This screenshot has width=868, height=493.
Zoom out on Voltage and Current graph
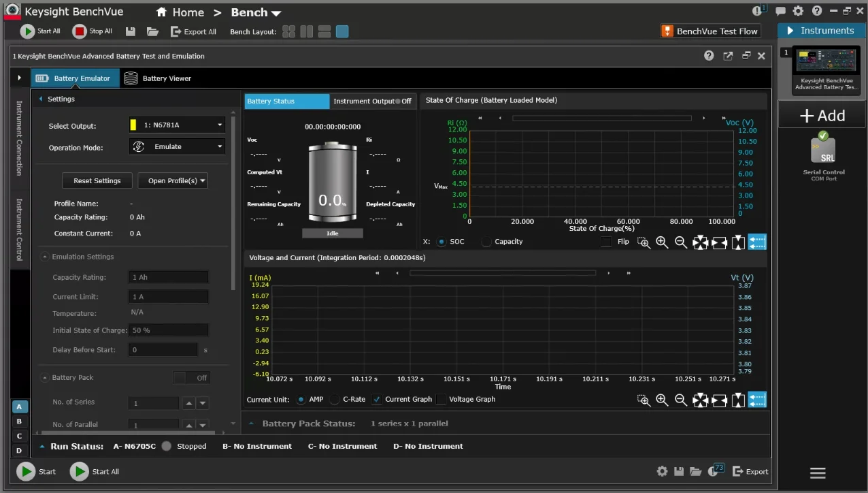(x=680, y=400)
